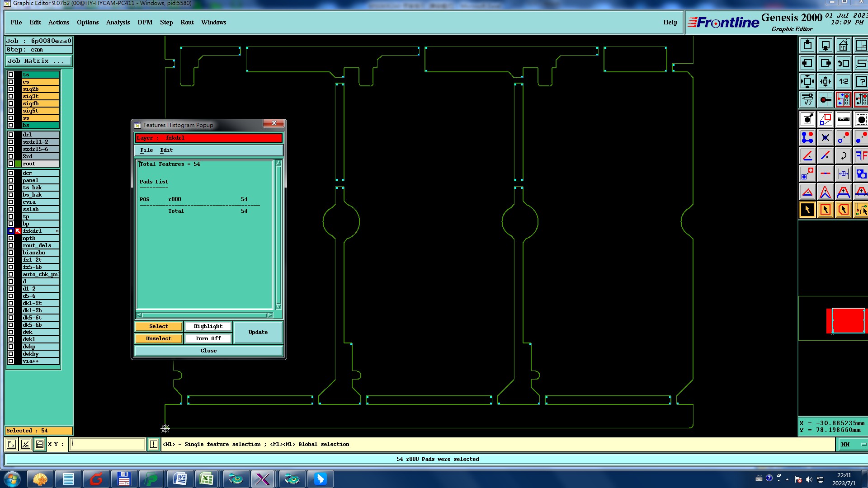868x488 pixels.
Task: Click the red-blue angled line edit icon
Action: (826, 155)
